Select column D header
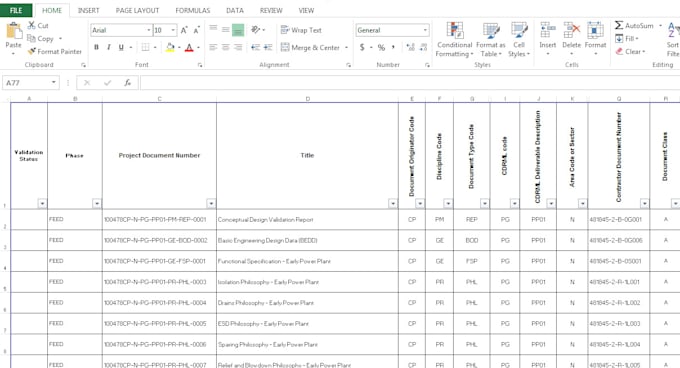The height and width of the screenshot is (368, 680). point(307,99)
